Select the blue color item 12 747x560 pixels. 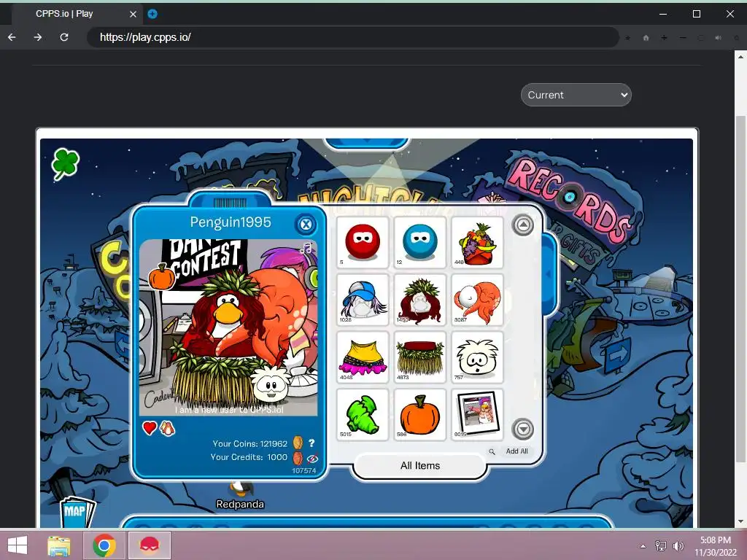419,242
